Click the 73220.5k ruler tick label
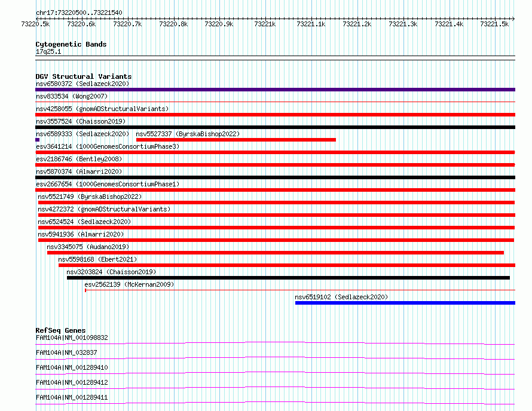The height and width of the screenshot is (411, 532). click(35, 24)
